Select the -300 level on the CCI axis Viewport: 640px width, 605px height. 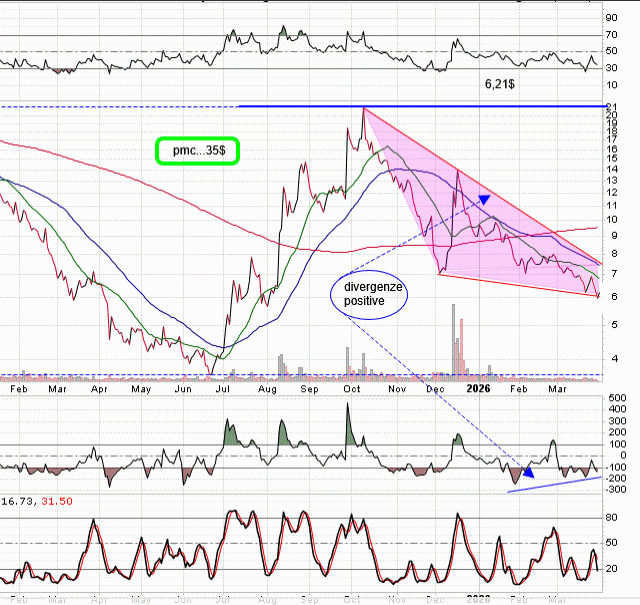click(616, 490)
